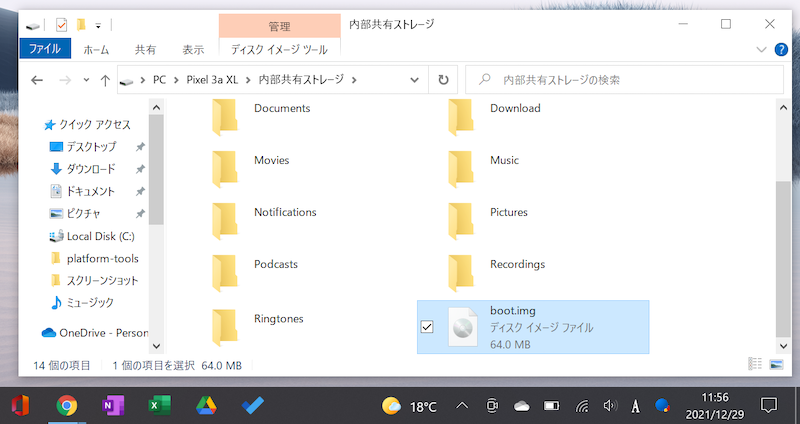Image resolution: width=800 pixels, height=424 pixels.
Task: Select ディスク イメージ ツール tab
Action: (279, 48)
